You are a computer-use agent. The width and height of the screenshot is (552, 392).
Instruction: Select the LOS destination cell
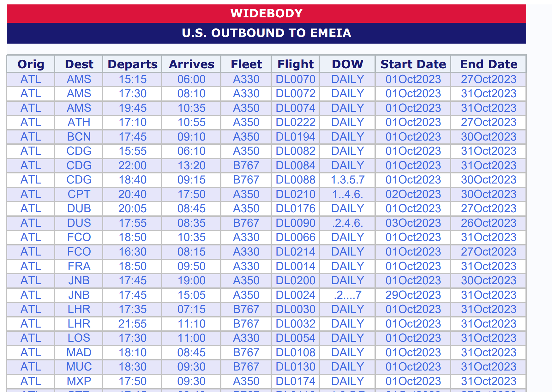[x=79, y=338]
